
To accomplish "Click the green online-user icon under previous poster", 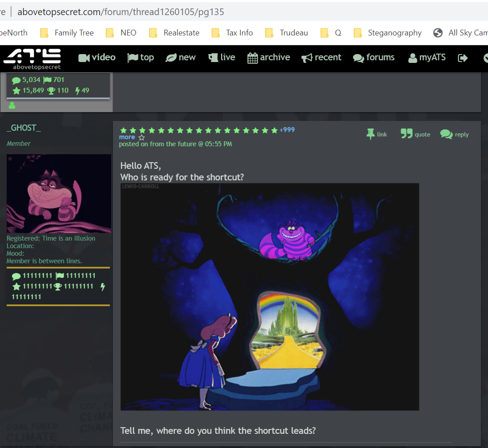I will point(12,105).
